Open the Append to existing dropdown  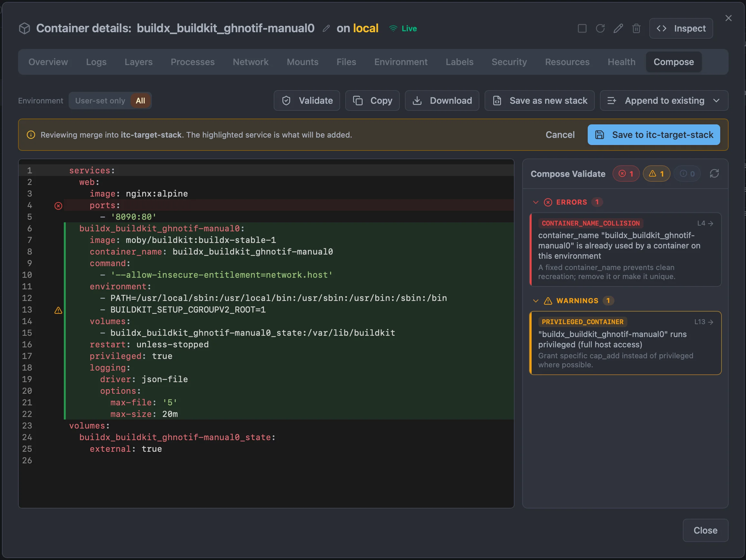(664, 101)
